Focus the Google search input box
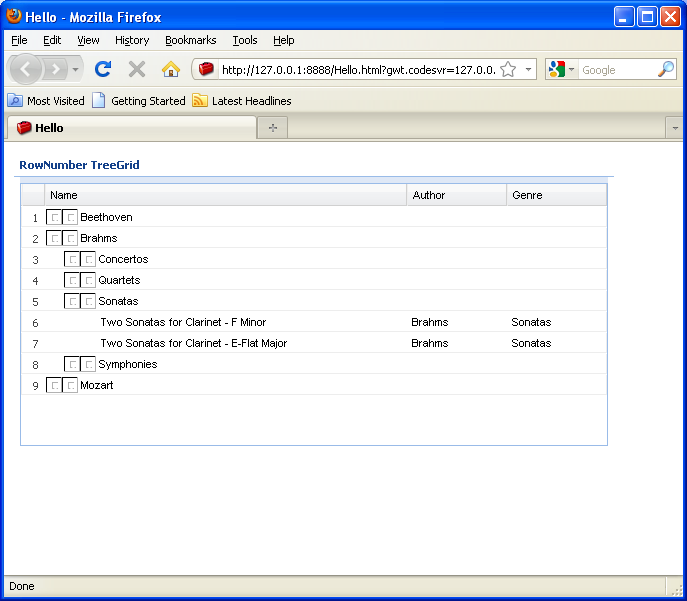 [x=618, y=70]
